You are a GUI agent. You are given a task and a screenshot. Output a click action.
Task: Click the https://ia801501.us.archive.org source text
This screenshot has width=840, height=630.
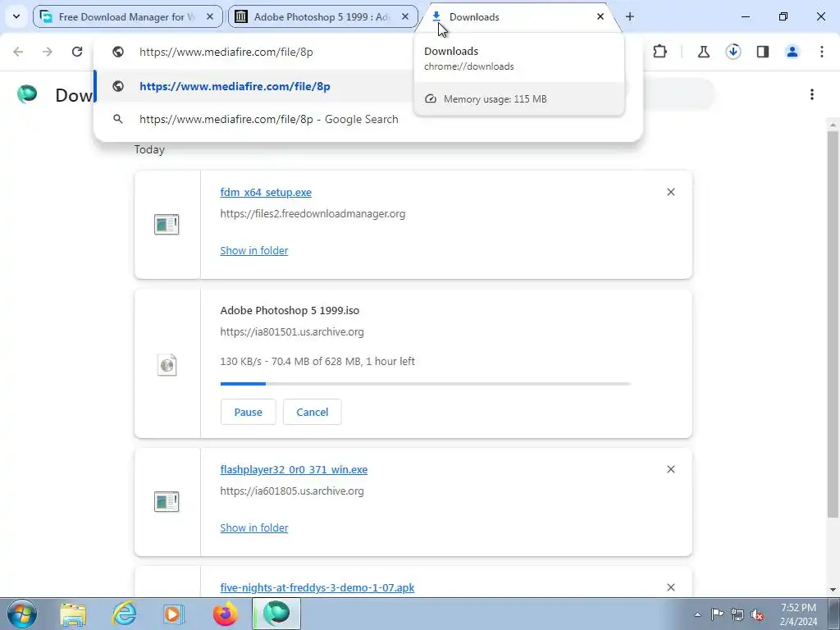tap(292, 331)
